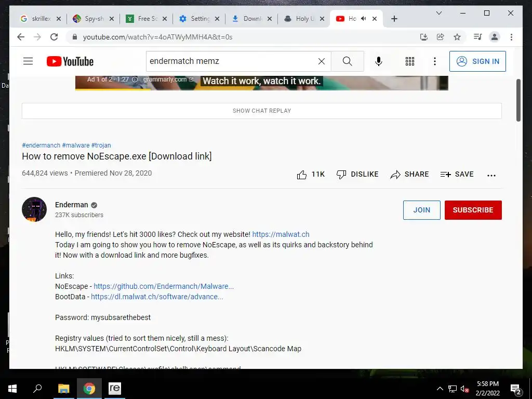Open Enderman channel name
The image size is (532, 399).
click(71, 205)
